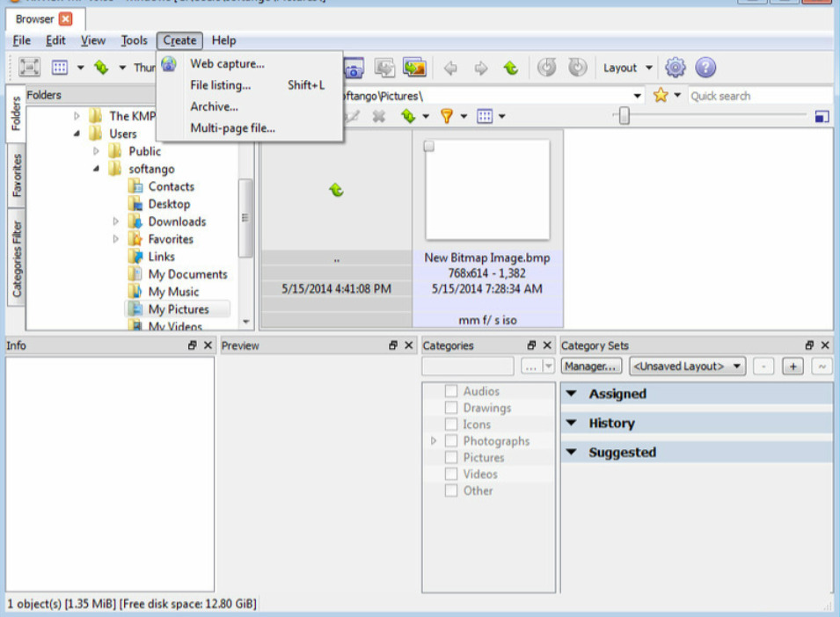The width and height of the screenshot is (840, 617).
Task: Open the Unsaved Layout combo box
Action: point(687,367)
